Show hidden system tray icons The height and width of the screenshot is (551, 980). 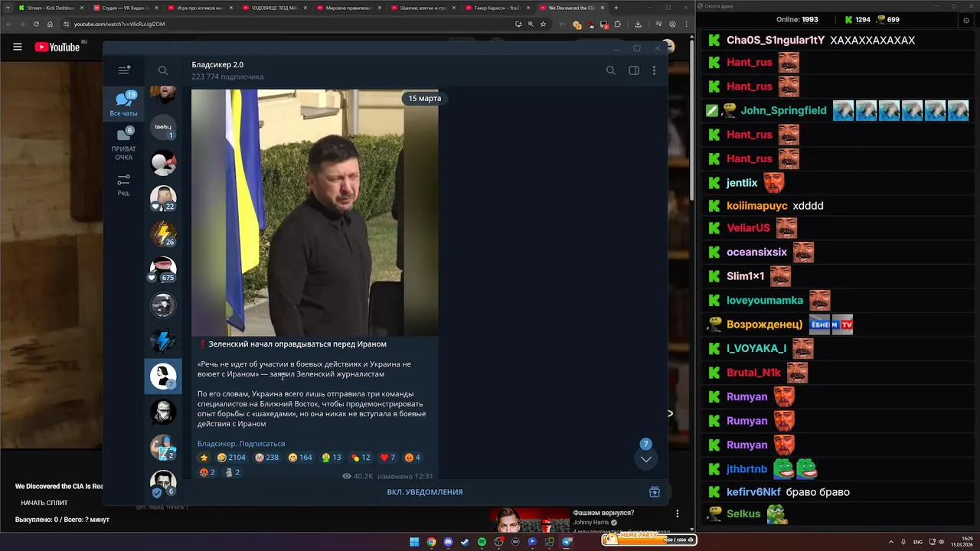[890, 542]
